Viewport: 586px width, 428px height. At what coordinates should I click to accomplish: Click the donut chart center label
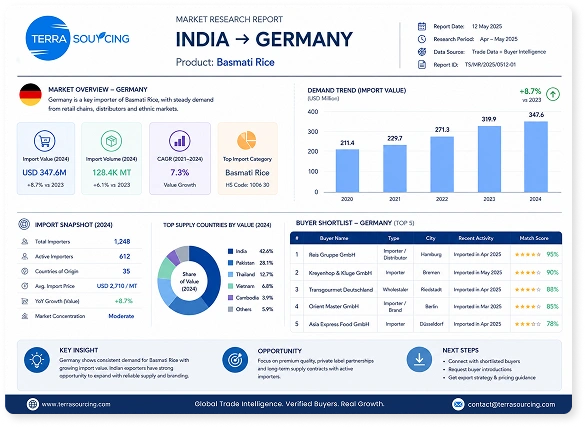[189, 281]
